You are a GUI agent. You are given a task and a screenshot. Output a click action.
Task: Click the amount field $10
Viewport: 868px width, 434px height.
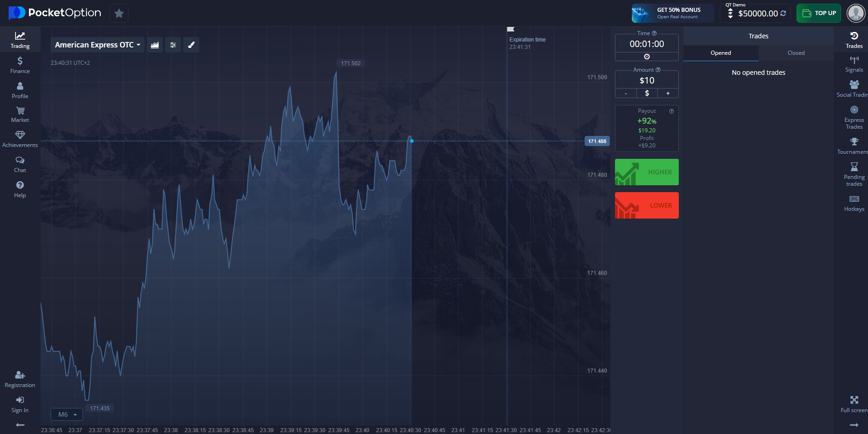(x=646, y=80)
